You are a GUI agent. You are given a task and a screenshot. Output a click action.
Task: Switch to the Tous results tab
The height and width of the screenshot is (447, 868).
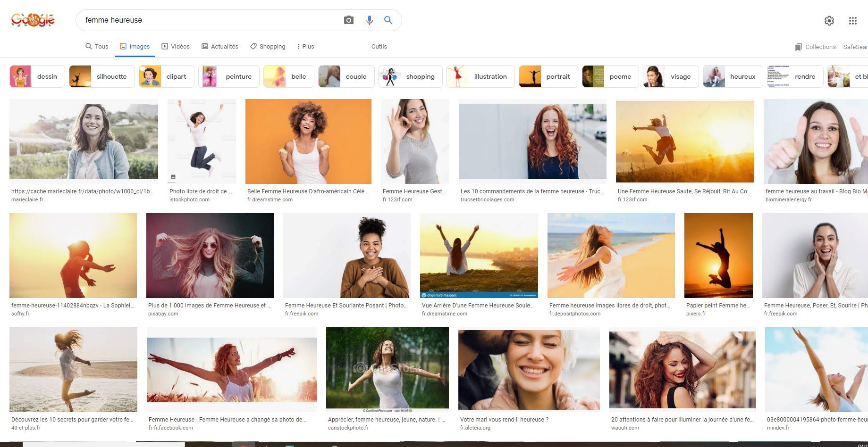pyautogui.click(x=97, y=47)
